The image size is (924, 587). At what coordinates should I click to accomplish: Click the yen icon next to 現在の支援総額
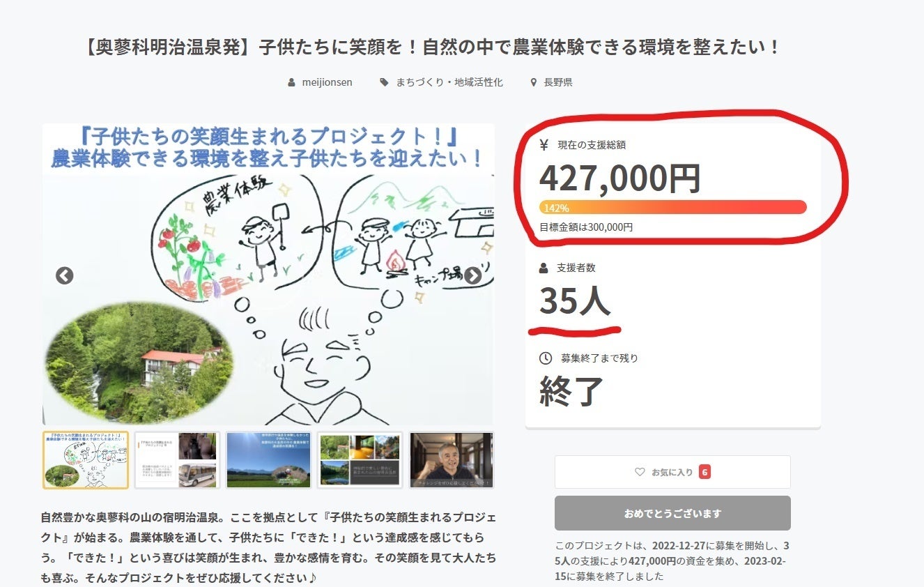pos(544,145)
